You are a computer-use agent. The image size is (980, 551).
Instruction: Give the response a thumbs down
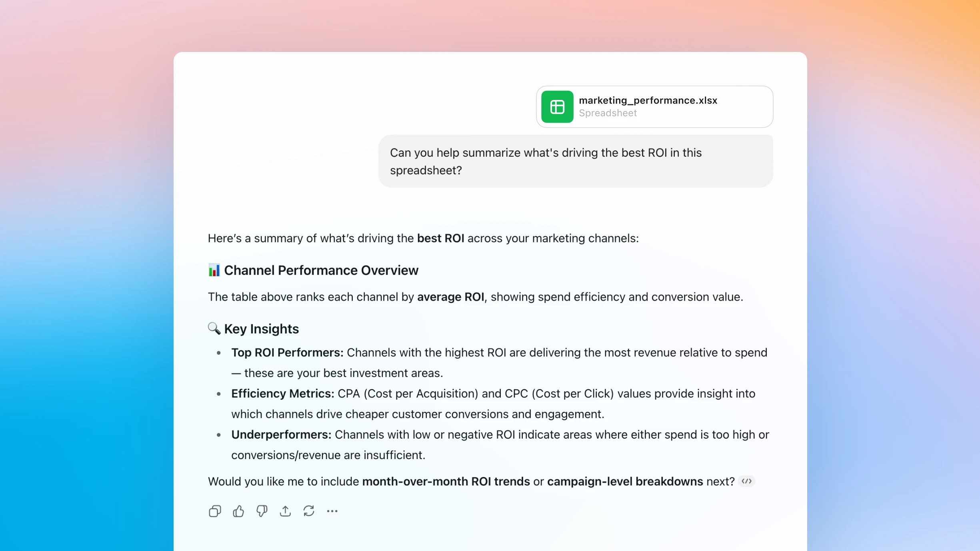(262, 511)
